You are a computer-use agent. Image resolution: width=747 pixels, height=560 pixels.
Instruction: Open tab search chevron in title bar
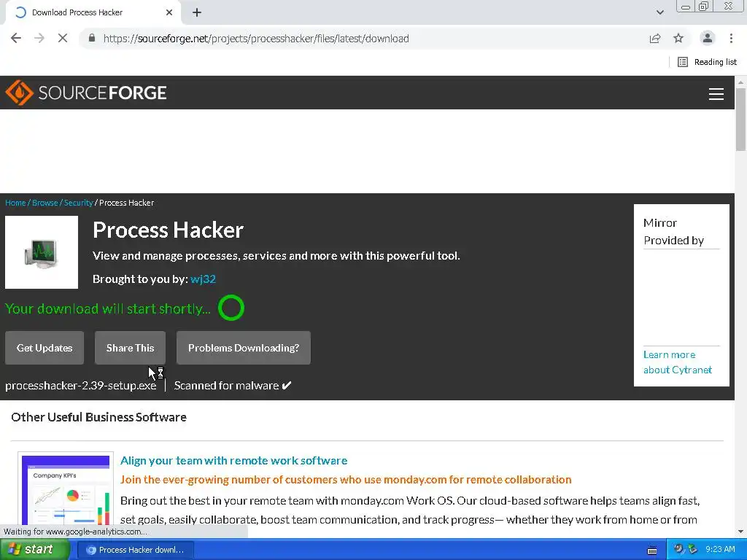pos(659,12)
